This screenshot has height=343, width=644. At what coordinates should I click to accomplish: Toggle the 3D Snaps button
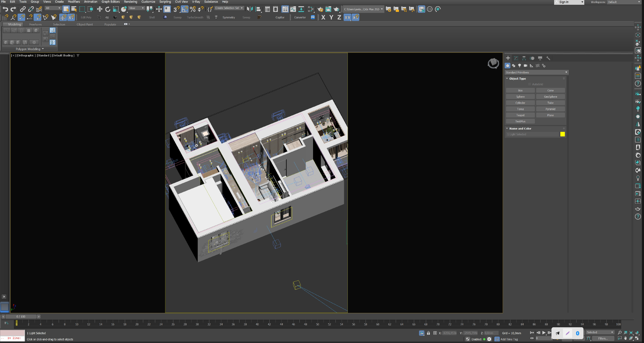176,9
